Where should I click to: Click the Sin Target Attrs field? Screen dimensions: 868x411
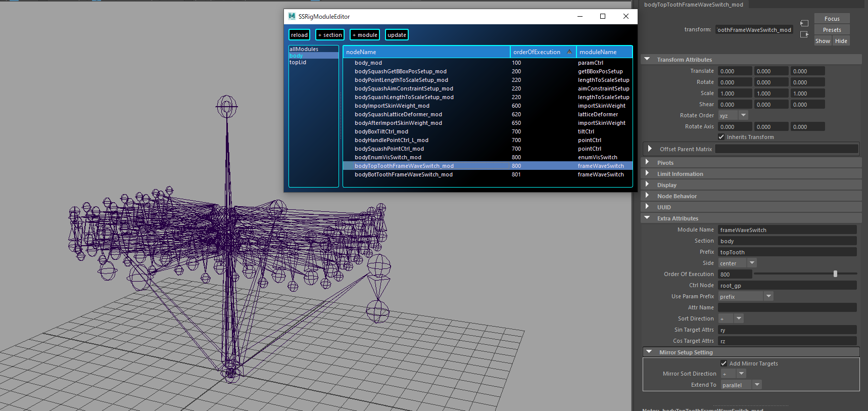click(x=787, y=330)
